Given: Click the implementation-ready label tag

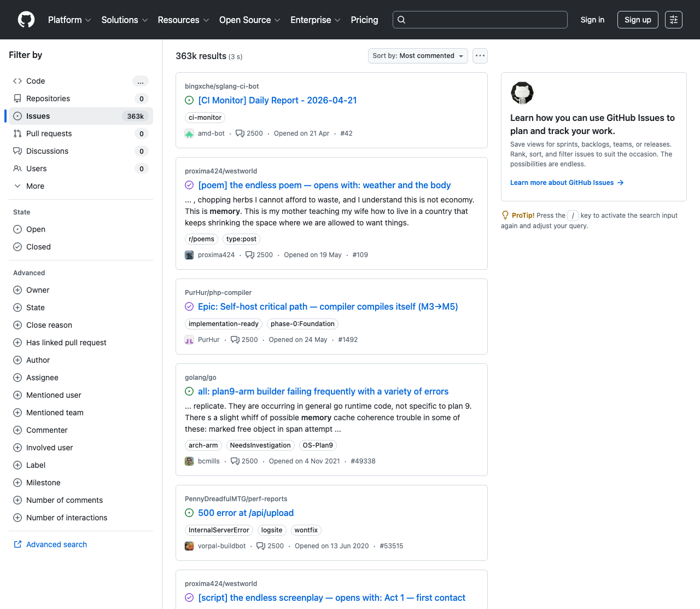Looking at the screenshot, I should [224, 324].
